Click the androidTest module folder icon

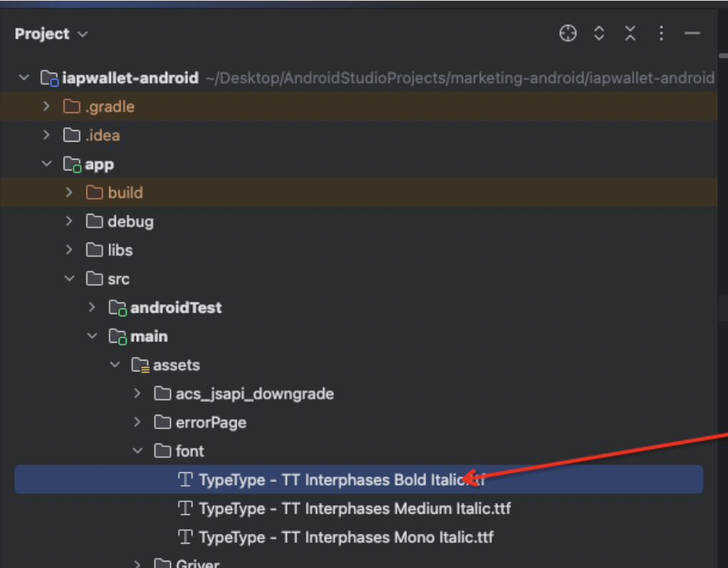coord(117,308)
